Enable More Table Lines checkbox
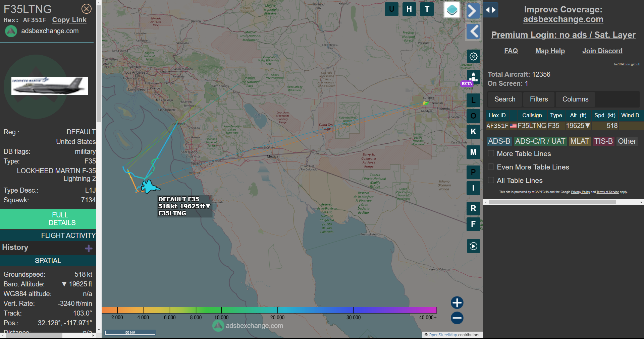644x339 pixels. [x=491, y=153]
